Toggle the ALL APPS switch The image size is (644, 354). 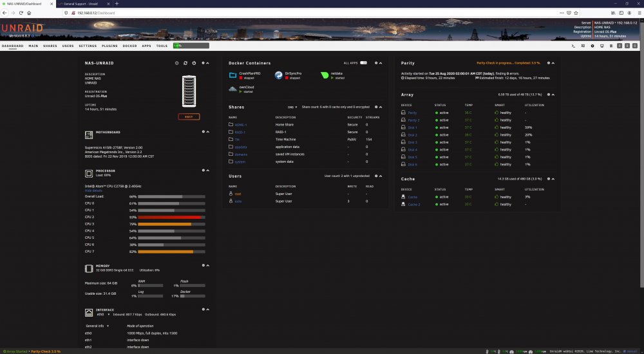point(363,63)
